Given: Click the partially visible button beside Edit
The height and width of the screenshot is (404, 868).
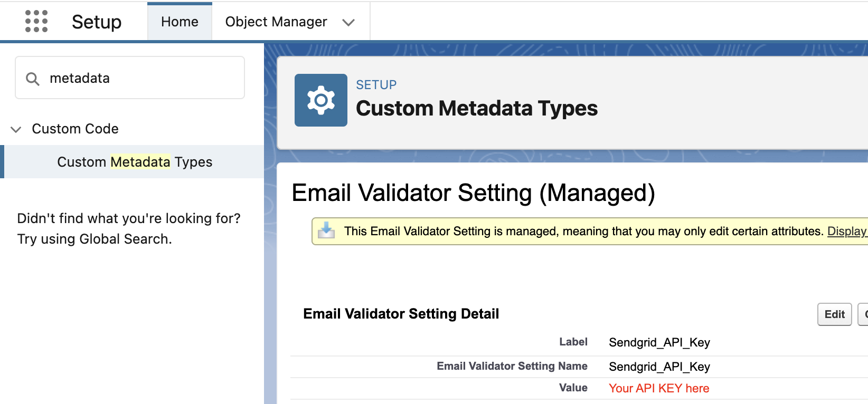Looking at the screenshot, I should pos(863,314).
